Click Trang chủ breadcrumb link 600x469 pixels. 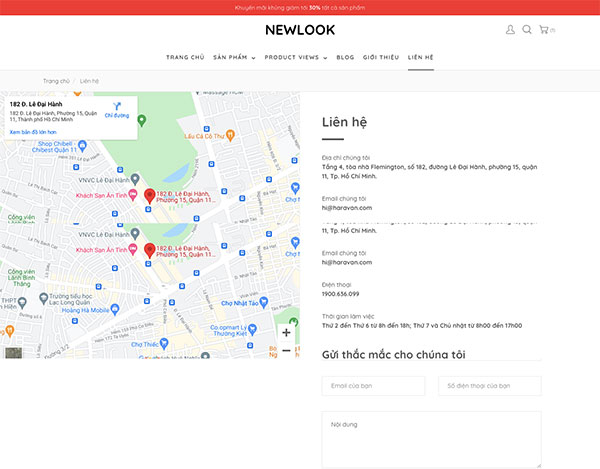tap(56, 81)
